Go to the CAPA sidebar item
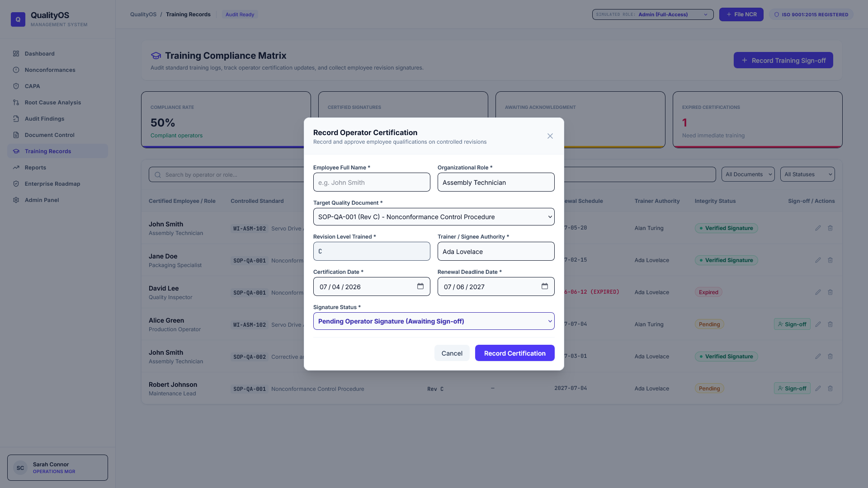Screen dimensions: 868x488 pyautogui.click(x=57, y=86)
